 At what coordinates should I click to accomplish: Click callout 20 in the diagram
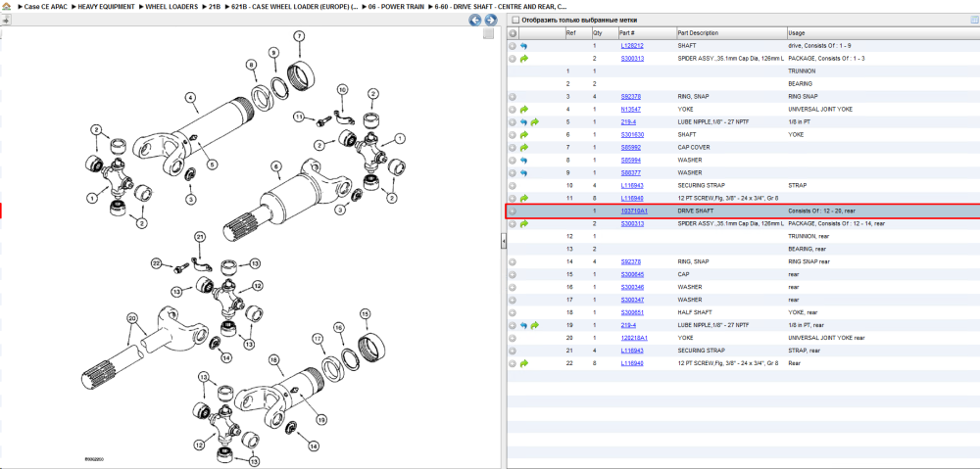(131, 317)
